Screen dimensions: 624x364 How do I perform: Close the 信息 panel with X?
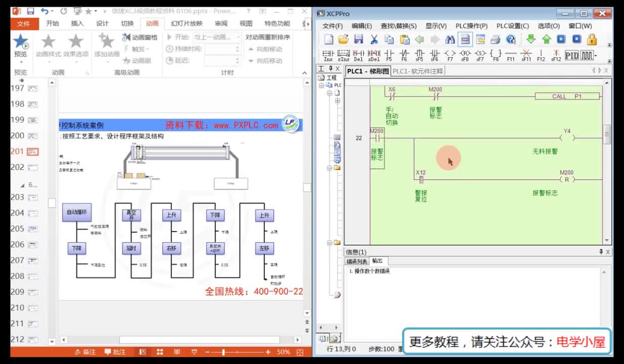coord(608,252)
